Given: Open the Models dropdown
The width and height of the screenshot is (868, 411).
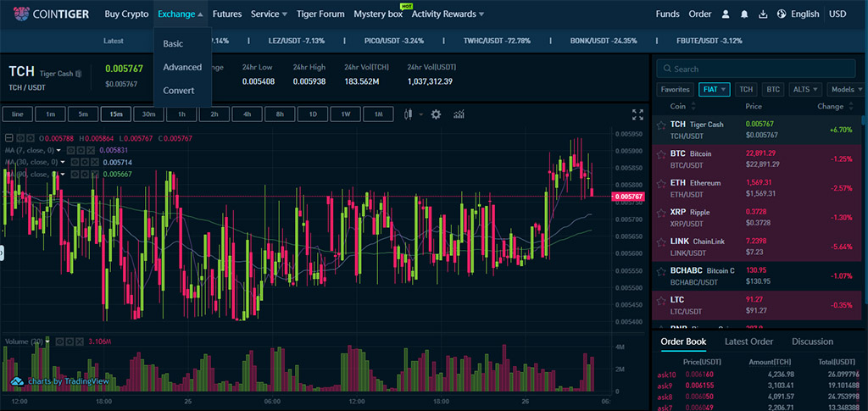Looking at the screenshot, I should pos(847,89).
